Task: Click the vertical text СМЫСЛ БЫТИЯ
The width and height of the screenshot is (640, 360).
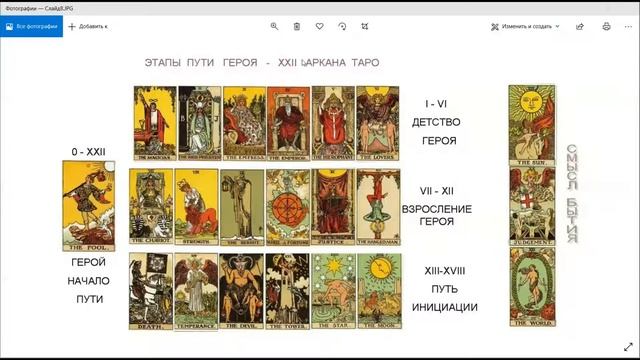Action: (x=572, y=193)
